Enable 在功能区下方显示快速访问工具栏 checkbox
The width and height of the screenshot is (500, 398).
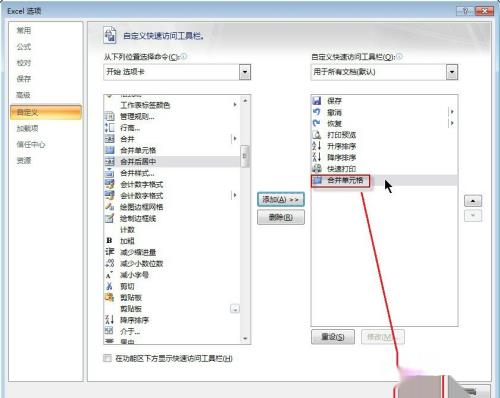[x=107, y=358]
